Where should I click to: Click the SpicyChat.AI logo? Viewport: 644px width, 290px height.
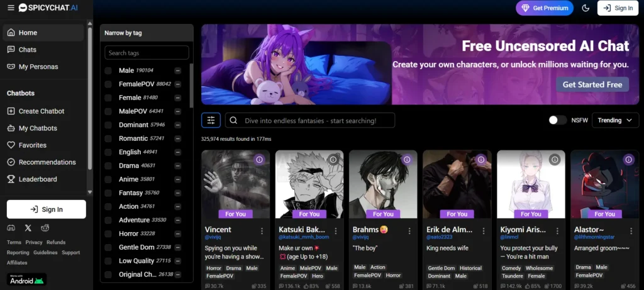[48, 8]
